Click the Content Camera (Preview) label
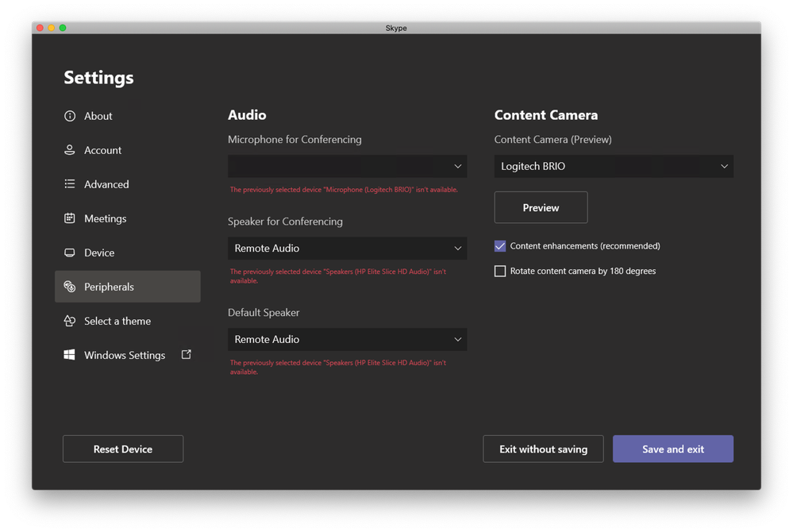793x532 pixels. (553, 140)
